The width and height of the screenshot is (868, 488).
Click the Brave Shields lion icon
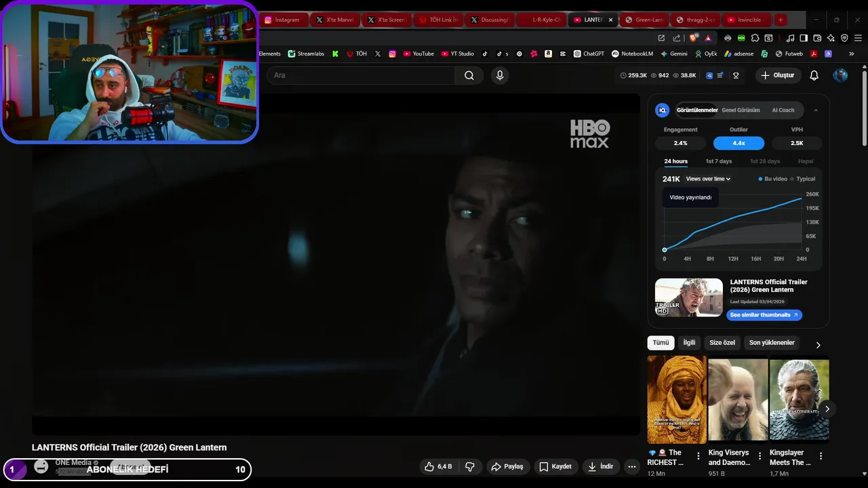click(693, 38)
